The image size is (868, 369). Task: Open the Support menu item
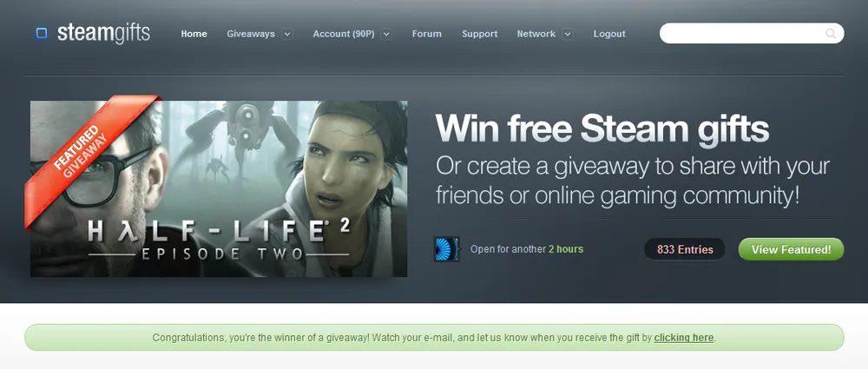click(479, 34)
